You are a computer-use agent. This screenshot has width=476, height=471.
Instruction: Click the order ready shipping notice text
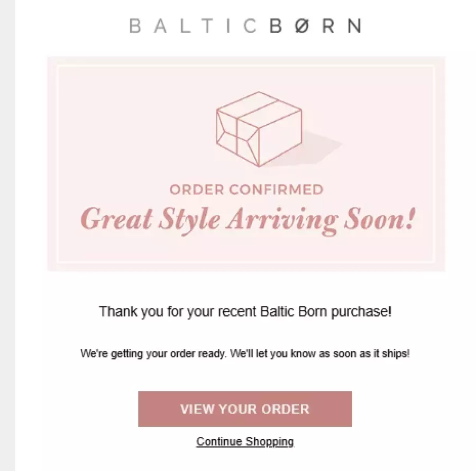[245, 354]
